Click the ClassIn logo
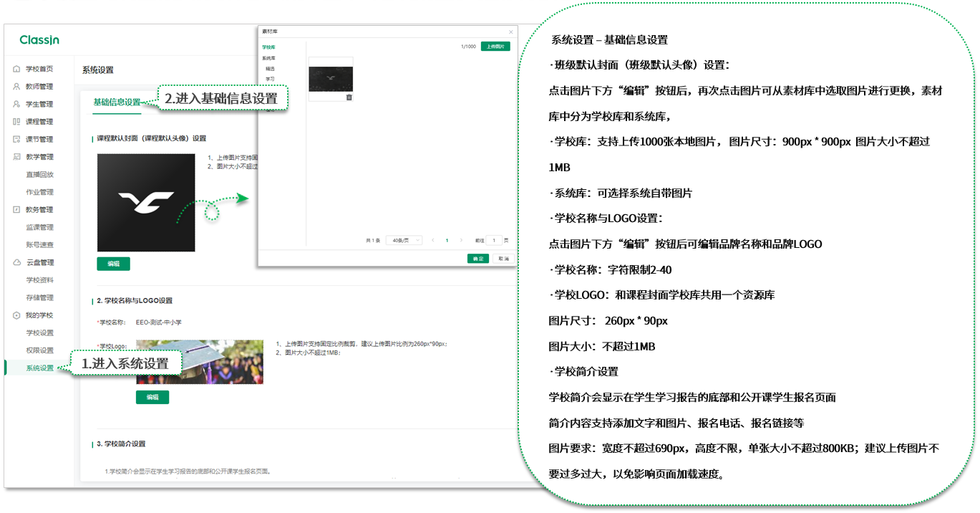Image resolution: width=980 pixels, height=513 pixels. 39,39
